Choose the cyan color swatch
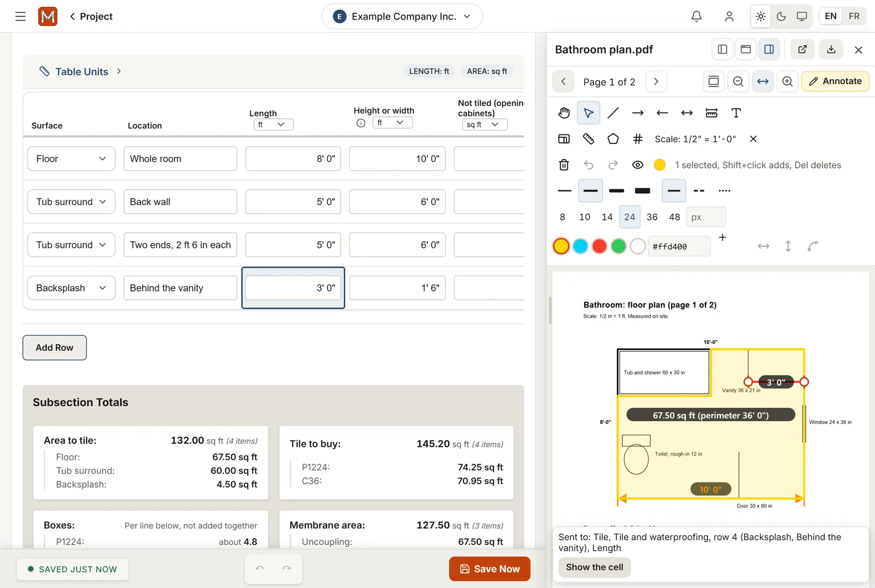875x588 pixels. (580, 246)
